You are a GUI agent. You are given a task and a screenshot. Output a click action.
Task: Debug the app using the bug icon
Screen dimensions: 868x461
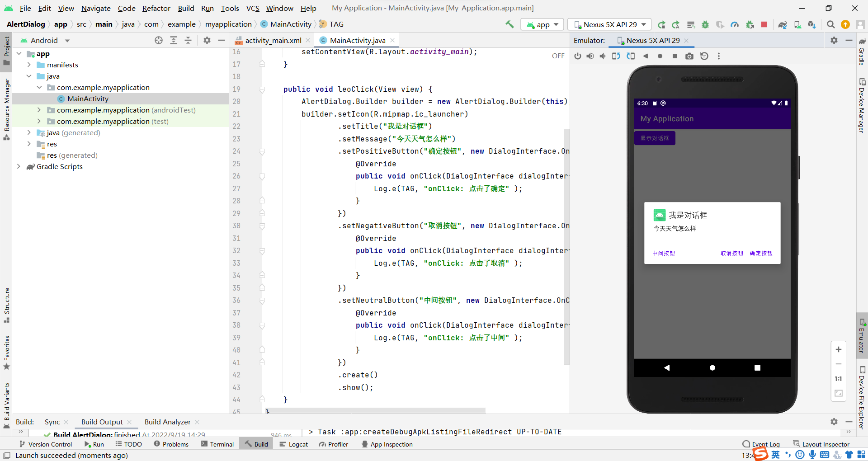tap(705, 24)
